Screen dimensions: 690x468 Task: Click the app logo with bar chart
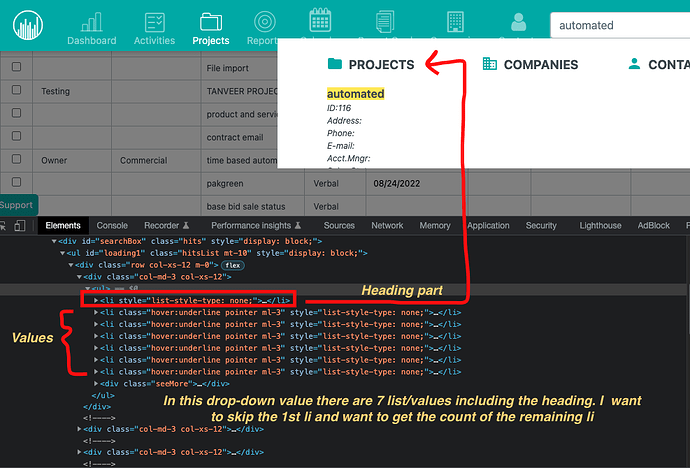28,25
